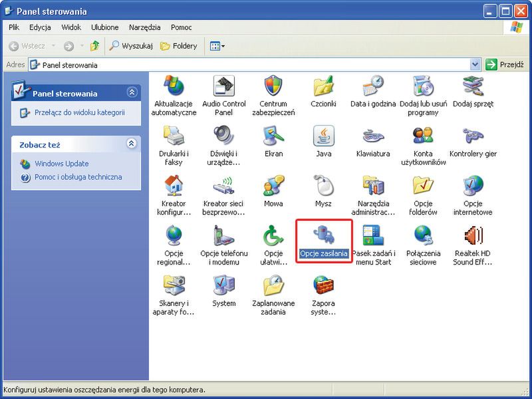Maximize the Panel sterowania window

(505, 12)
